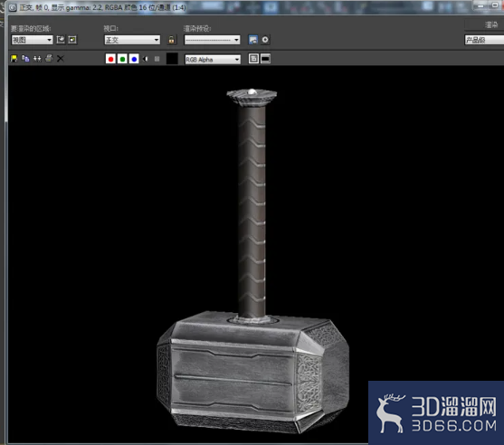Click the black color swatch
Screen dimensions: 504x445
[x=172, y=59]
